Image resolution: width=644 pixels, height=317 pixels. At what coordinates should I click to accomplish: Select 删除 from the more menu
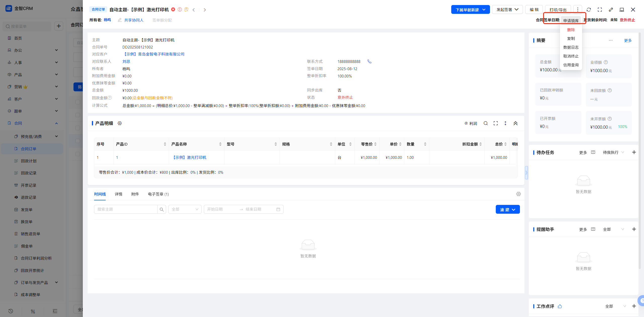coord(571,30)
